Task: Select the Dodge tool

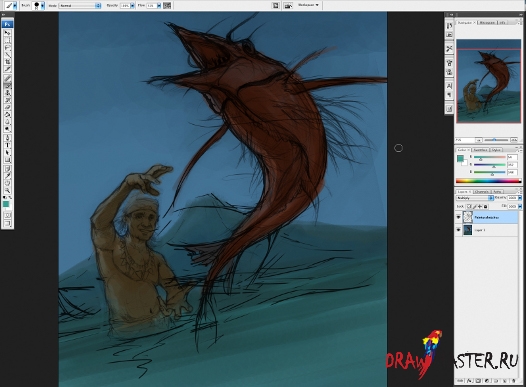Action: [x=7, y=129]
